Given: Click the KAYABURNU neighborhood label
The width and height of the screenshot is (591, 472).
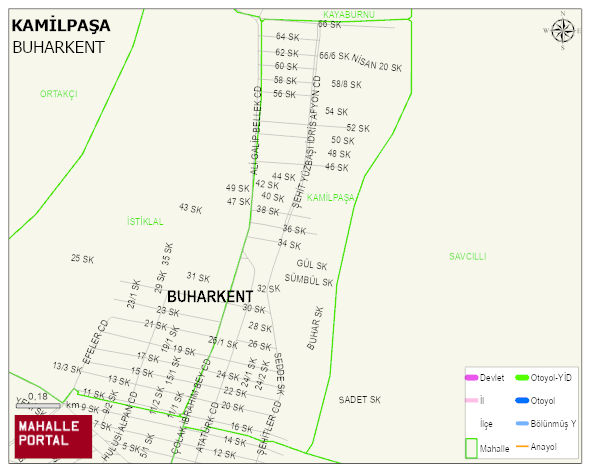Looking at the screenshot, I should click(349, 15).
